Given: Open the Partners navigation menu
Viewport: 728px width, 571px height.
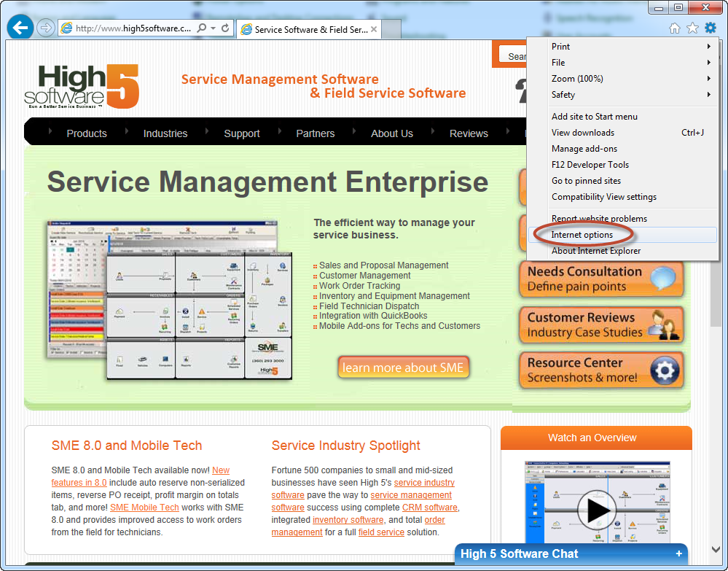Looking at the screenshot, I should (316, 133).
